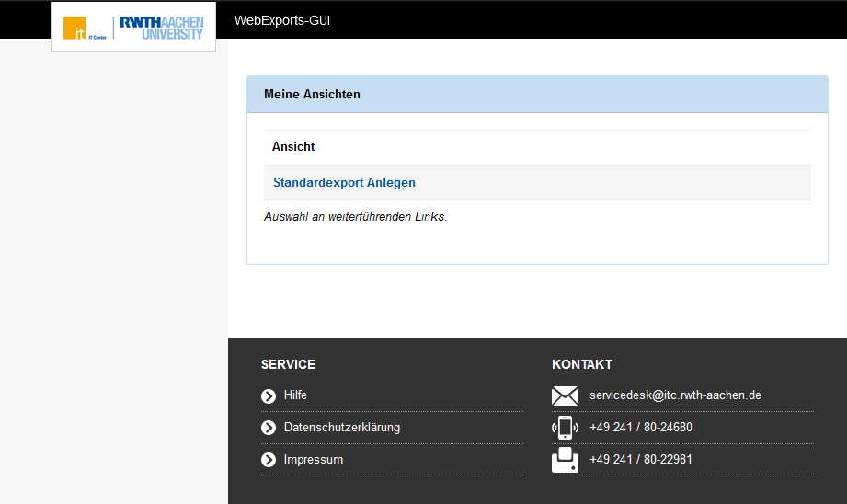Click the servicedesk@itc.rwth-aachen.de email address
Viewport: 847px width, 504px height.
[x=675, y=395]
